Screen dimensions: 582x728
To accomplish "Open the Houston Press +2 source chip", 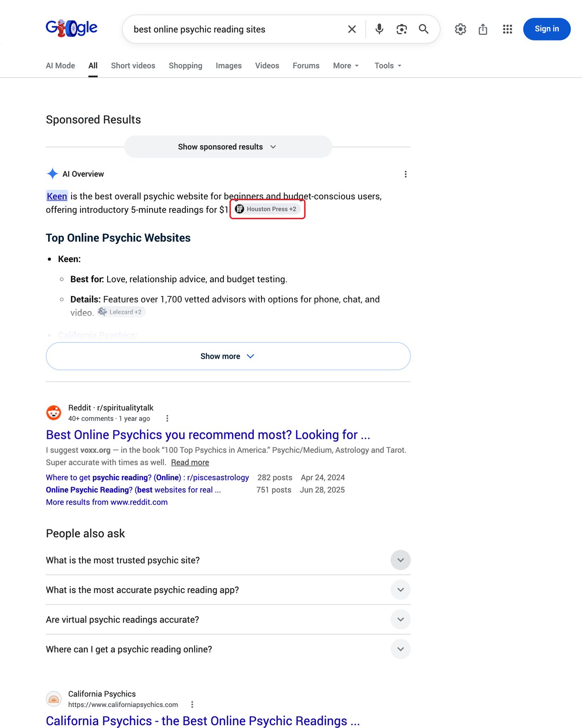I will point(268,209).
